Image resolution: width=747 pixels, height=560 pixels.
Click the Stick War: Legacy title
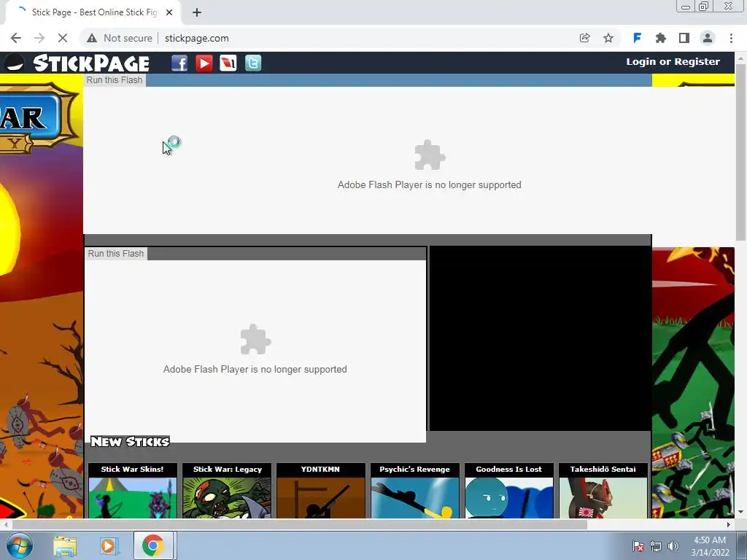click(x=228, y=470)
